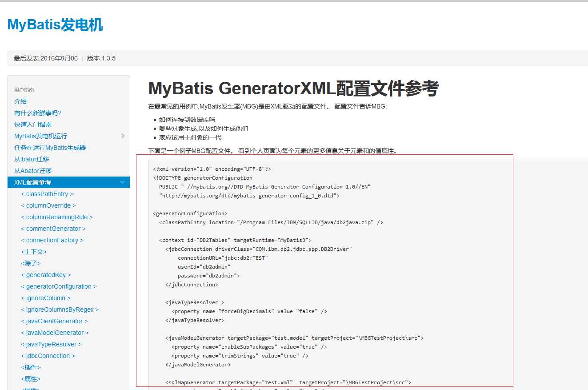This screenshot has height=390, width=588.
Task: Open the MyBatis发电机 site title link
Action: tap(55, 25)
